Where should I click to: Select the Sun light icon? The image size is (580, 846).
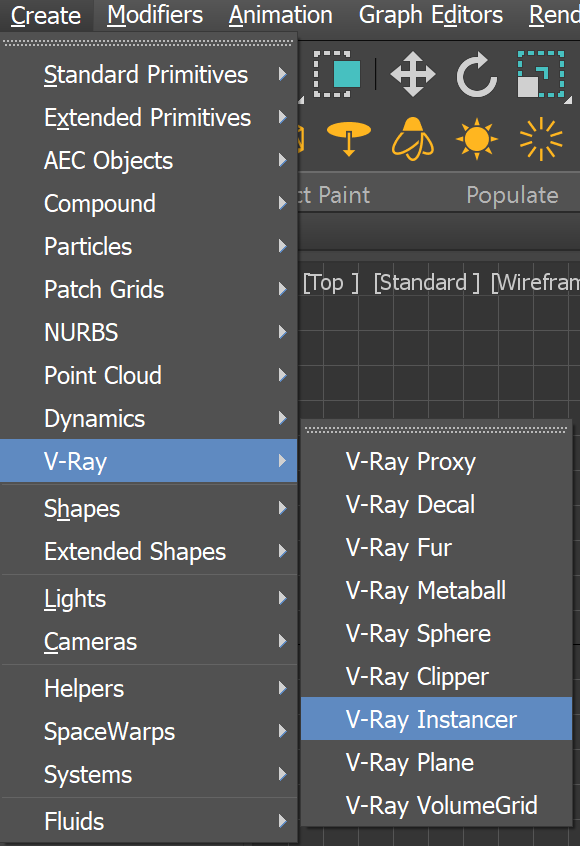tap(476, 140)
